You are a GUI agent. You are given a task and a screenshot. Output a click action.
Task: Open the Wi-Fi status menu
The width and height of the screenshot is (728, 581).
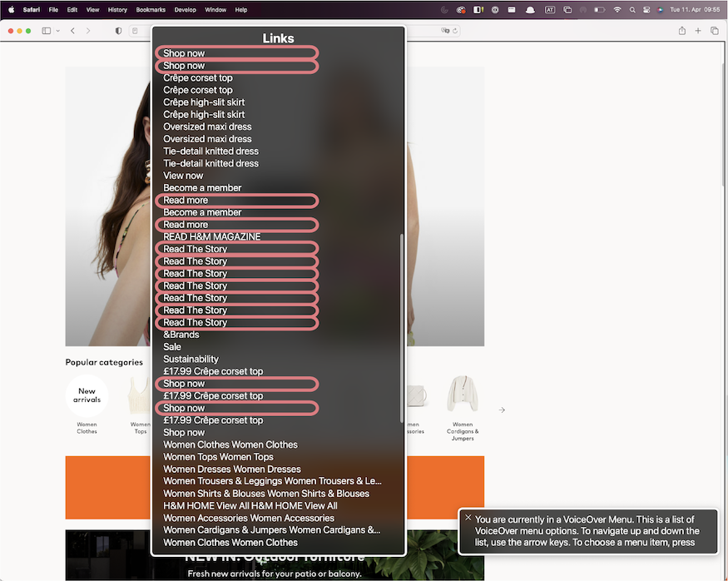[617, 10]
